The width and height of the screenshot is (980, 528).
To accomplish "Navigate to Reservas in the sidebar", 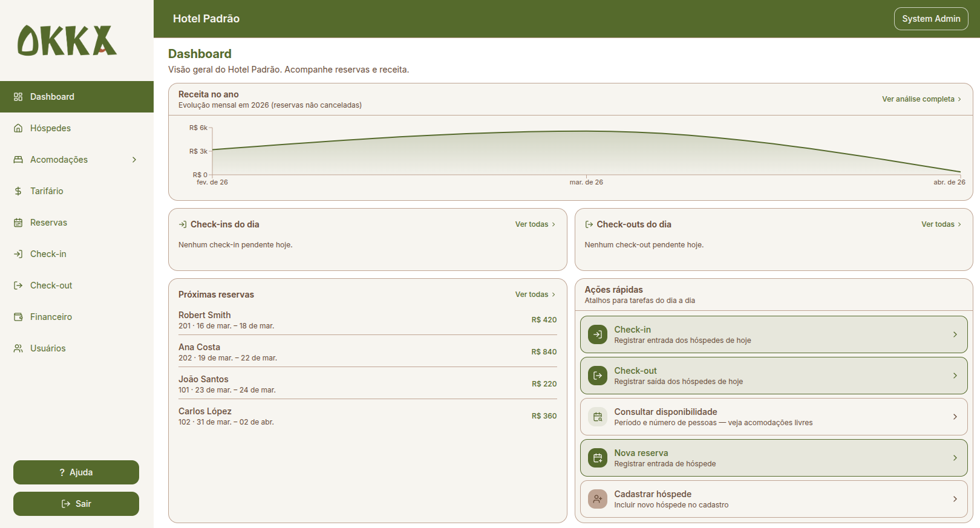I will point(77,223).
